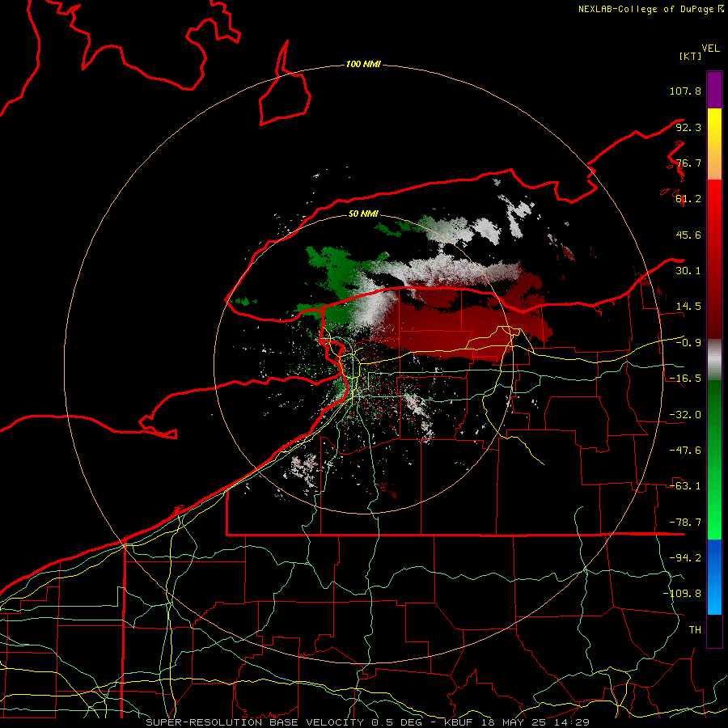Click the 45.6 velocity scale value
Viewport: 728px width, 728px height.
click(688, 235)
